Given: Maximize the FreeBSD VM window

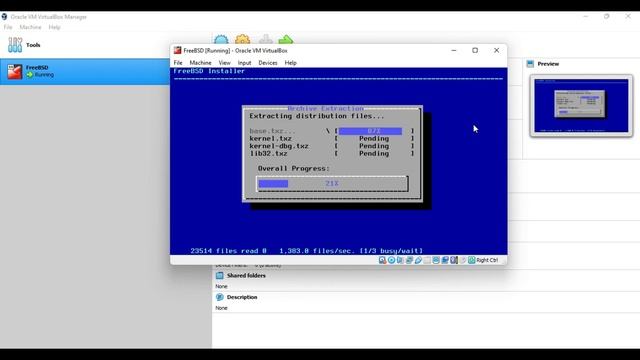Looking at the screenshot, I should coord(475,50).
